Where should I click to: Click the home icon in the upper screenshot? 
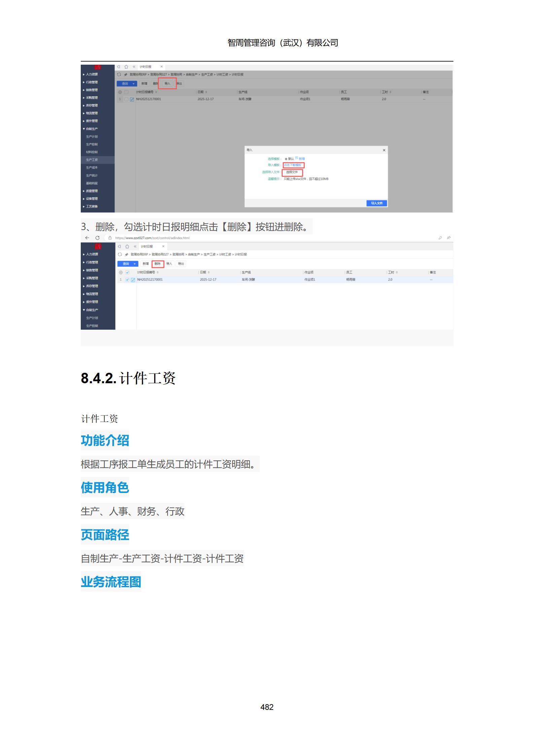click(126, 67)
